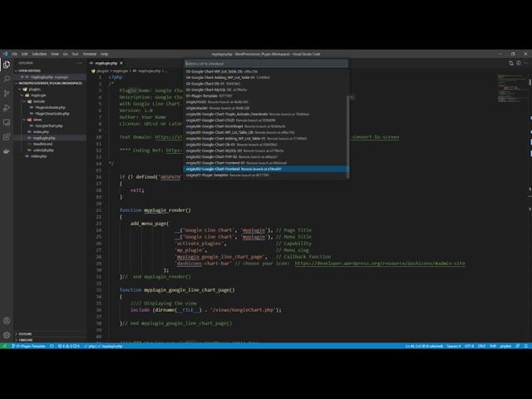The height and width of the screenshot is (399, 532).
Task: Click the UTF-8 encoding indicator
Action: [x=469, y=346]
